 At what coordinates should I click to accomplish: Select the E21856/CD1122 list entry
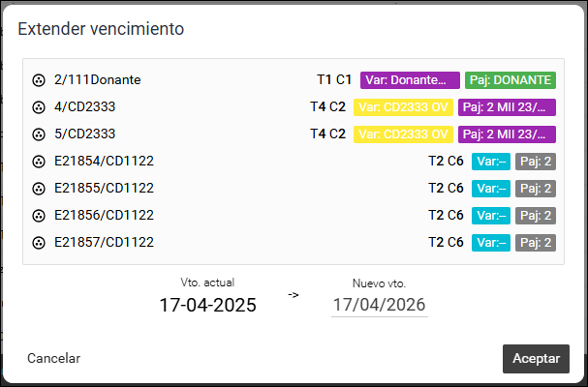[x=294, y=216]
